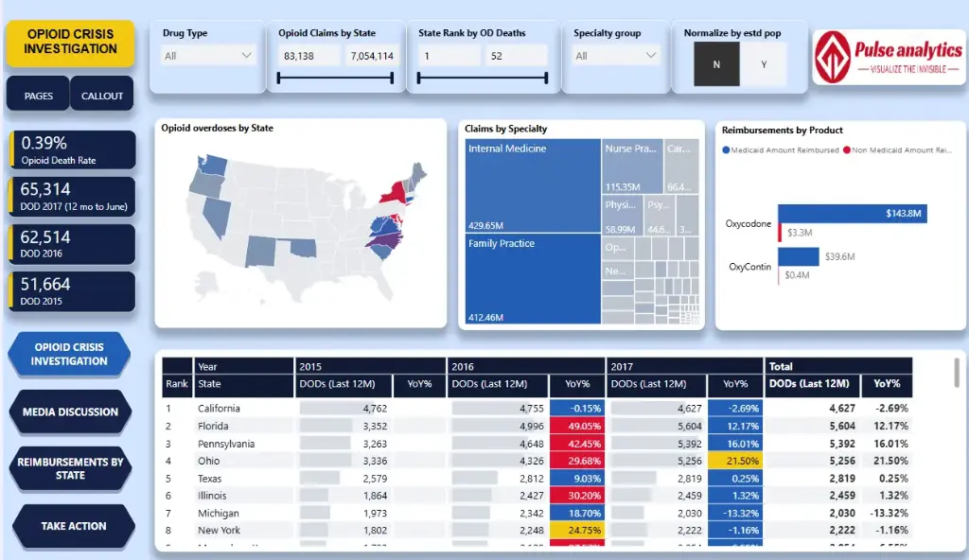The width and height of the screenshot is (969, 560).
Task: Open the PAGES navigation button
Action: click(39, 96)
